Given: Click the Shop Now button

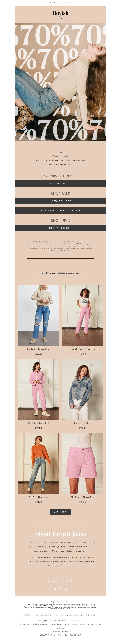Looking at the screenshot, I should 60,512.
